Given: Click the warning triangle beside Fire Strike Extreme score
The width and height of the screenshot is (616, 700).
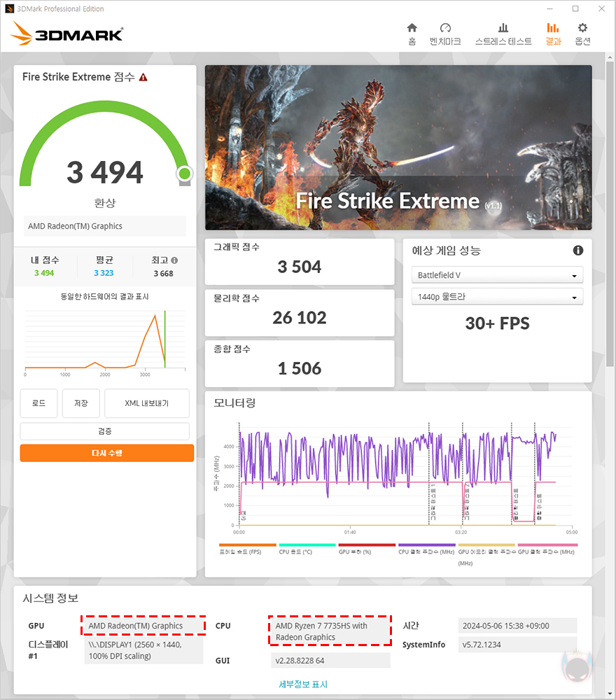Looking at the screenshot, I should (x=143, y=77).
